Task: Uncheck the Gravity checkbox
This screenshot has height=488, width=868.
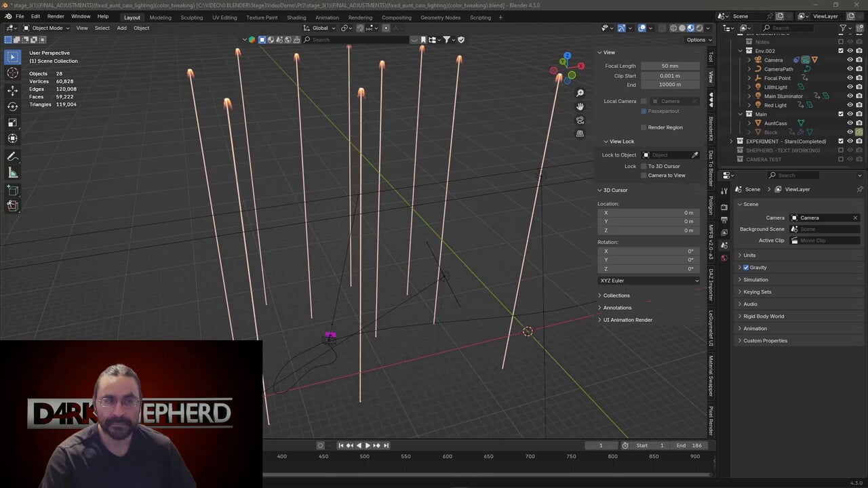Action: pyautogui.click(x=746, y=268)
